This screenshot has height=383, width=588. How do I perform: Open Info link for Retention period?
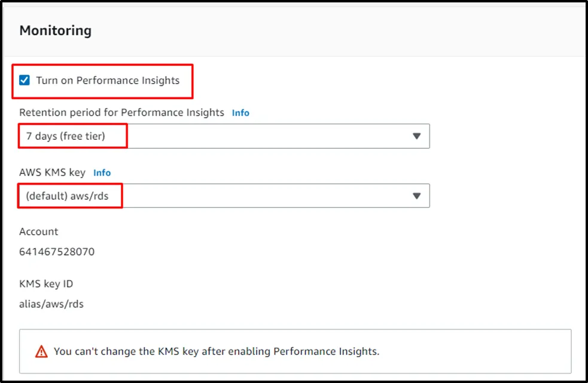tap(240, 112)
